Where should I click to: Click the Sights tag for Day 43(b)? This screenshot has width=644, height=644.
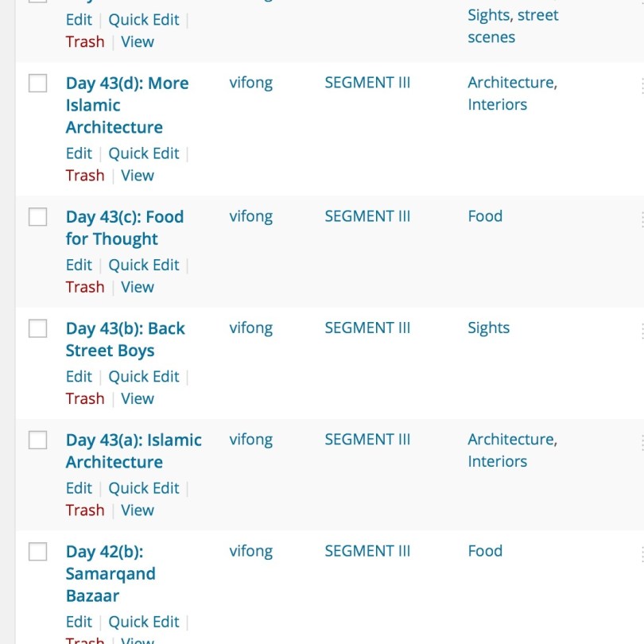(488, 328)
